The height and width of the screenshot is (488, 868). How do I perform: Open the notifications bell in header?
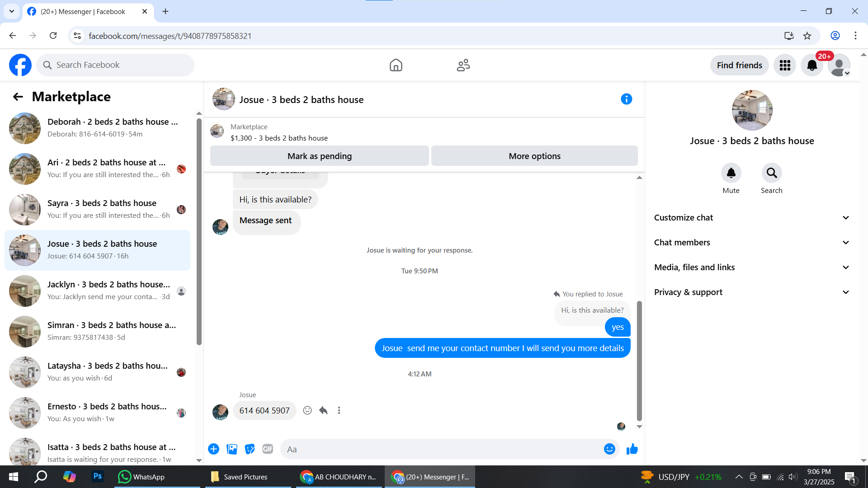[x=812, y=66]
